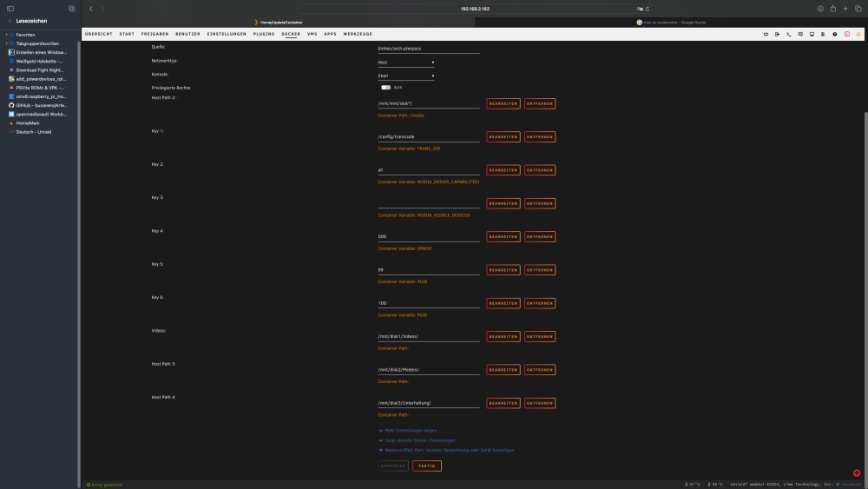Click the Host Path 3 field /mnt/disk2/Medien/
Screen dimensions: 868x489
click(429, 370)
